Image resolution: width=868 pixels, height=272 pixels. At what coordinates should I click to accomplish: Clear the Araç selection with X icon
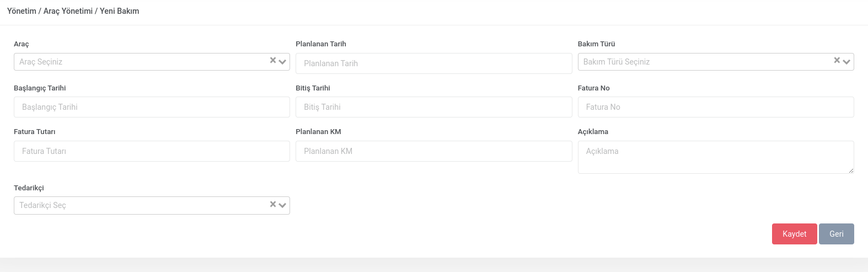(x=272, y=61)
